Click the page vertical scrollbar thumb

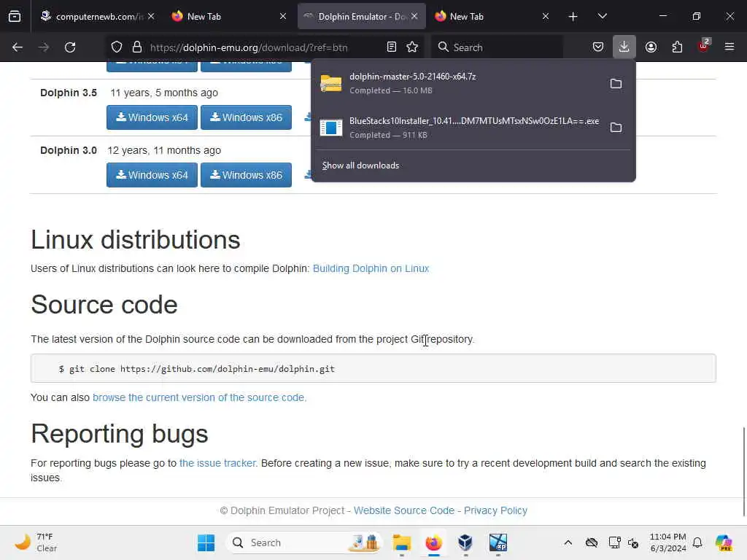point(743,472)
